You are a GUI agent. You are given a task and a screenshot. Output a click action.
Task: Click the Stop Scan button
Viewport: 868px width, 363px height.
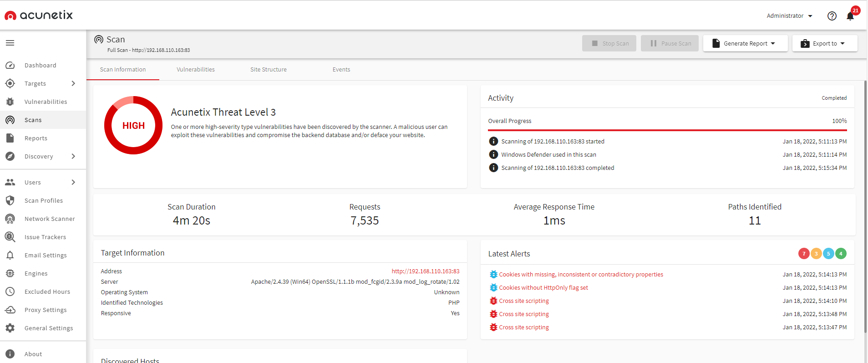pos(609,43)
